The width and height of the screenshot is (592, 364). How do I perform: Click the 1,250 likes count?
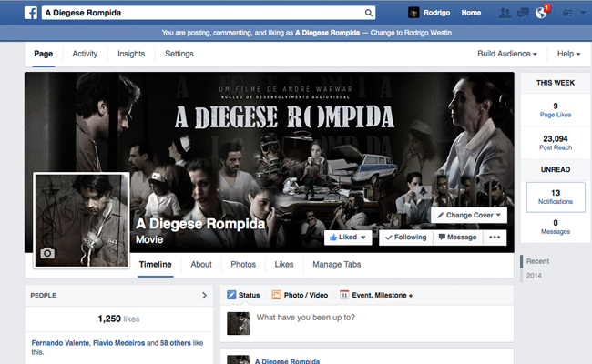pyautogui.click(x=118, y=318)
